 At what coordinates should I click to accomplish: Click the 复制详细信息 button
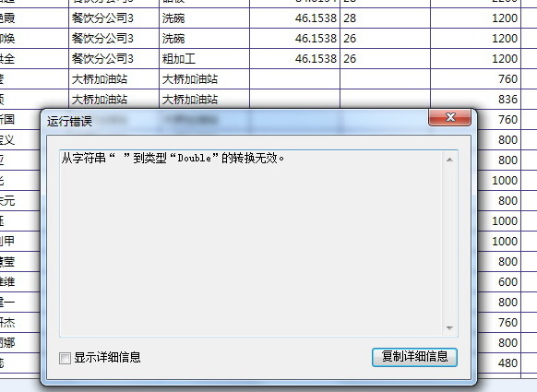414,357
